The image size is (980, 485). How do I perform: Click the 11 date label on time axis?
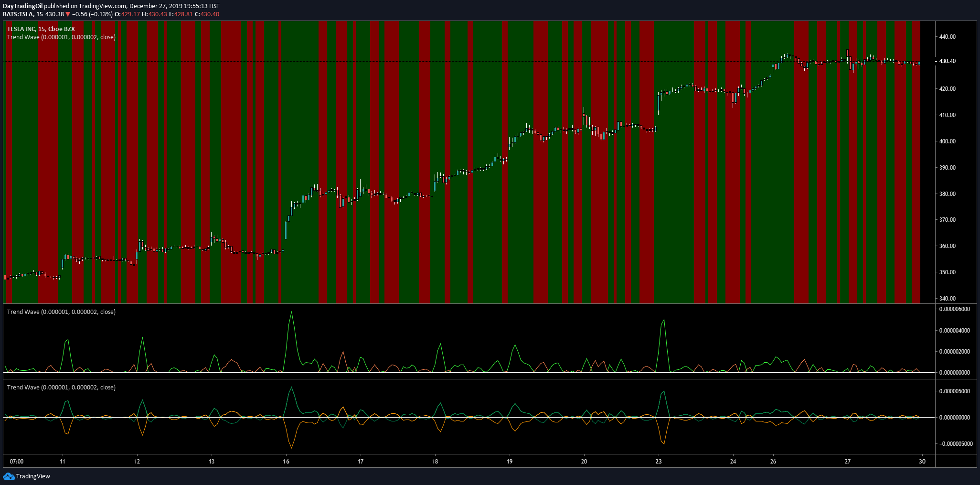[63, 462]
